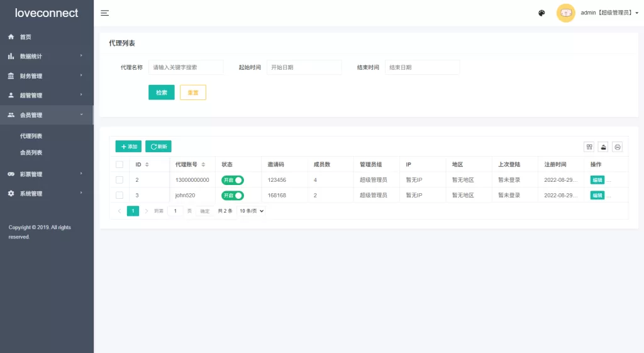
Task: Open 会员列表 submenu item
Action: pyautogui.click(x=31, y=152)
